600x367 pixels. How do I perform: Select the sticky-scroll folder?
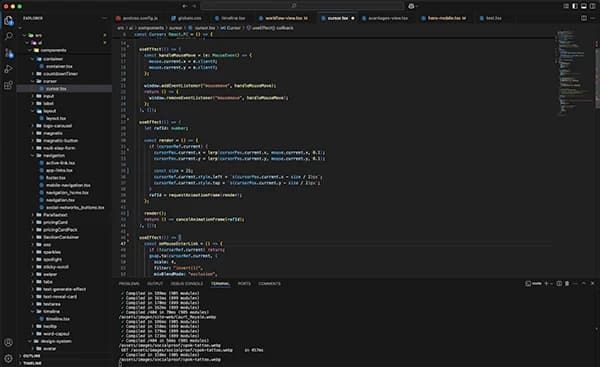(56, 267)
